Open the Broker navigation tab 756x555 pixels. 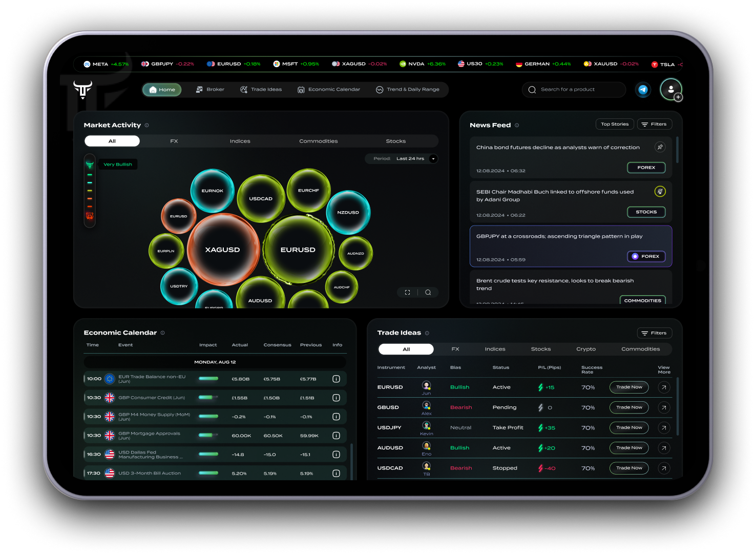click(210, 90)
